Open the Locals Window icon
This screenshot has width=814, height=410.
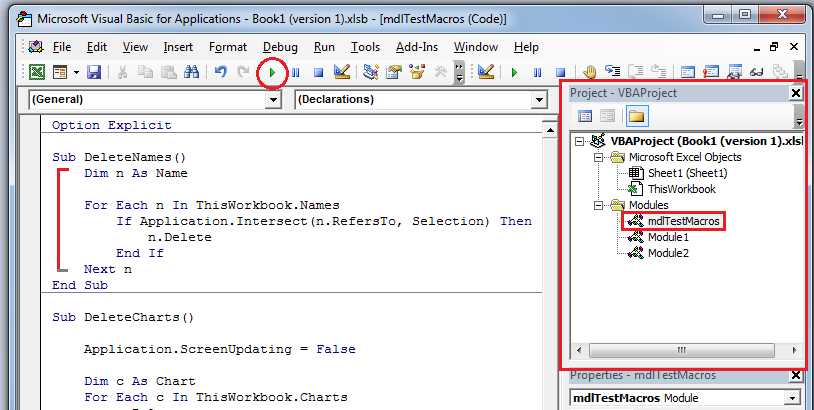[x=688, y=72]
